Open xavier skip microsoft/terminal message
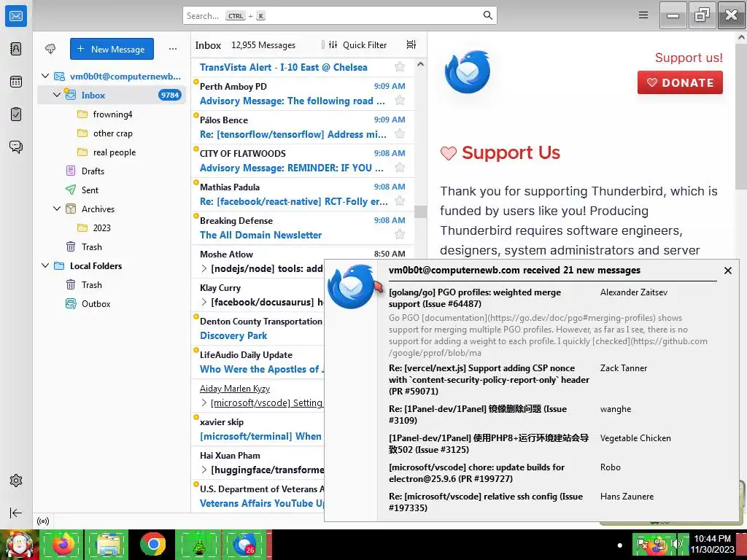The height and width of the screenshot is (560, 747). tap(258, 429)
